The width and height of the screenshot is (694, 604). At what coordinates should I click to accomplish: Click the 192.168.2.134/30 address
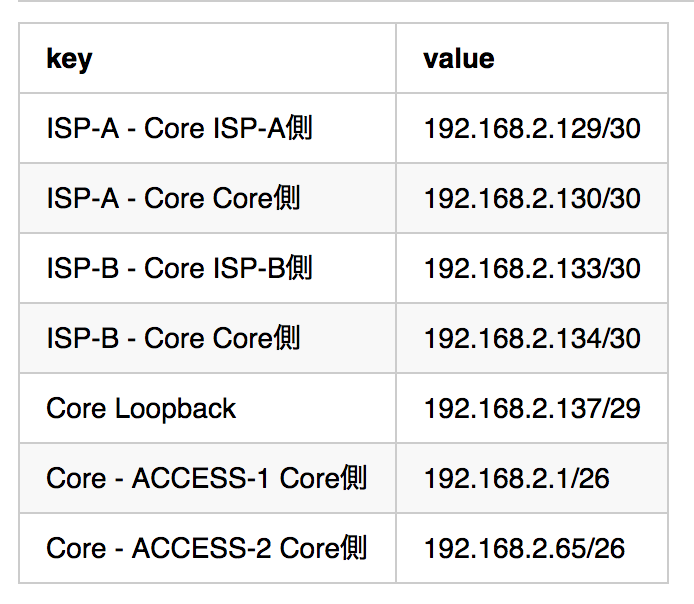[532, 338]
